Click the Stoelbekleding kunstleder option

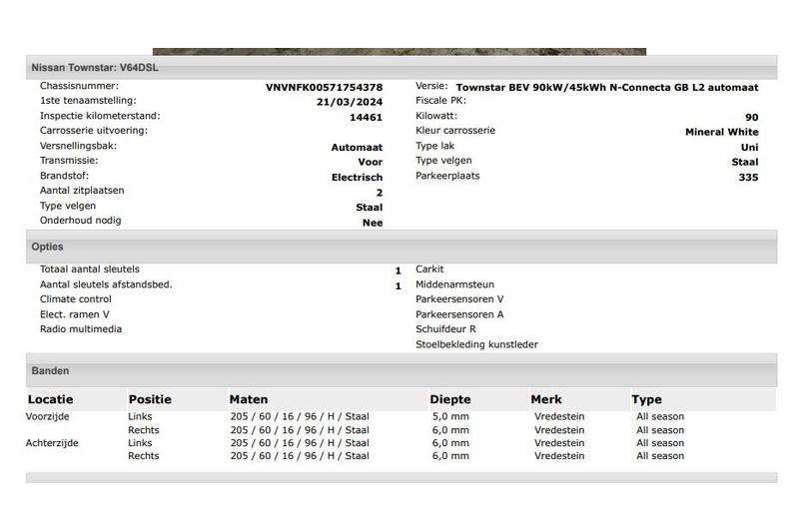pyautogui.click(x=476, y=344)
